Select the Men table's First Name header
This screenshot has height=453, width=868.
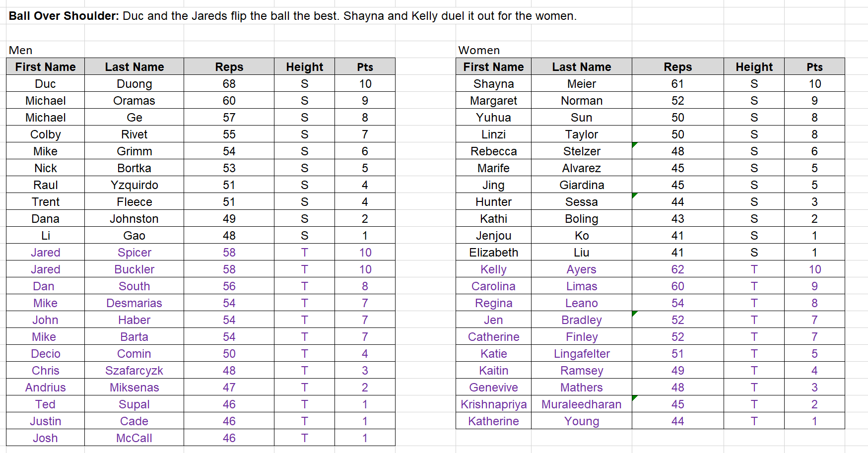tap(45, 66)
